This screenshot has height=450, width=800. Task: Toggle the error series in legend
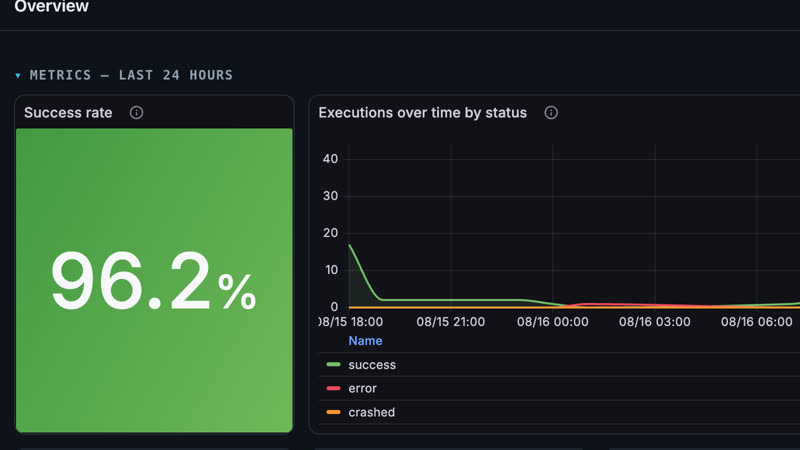(362, 388)
